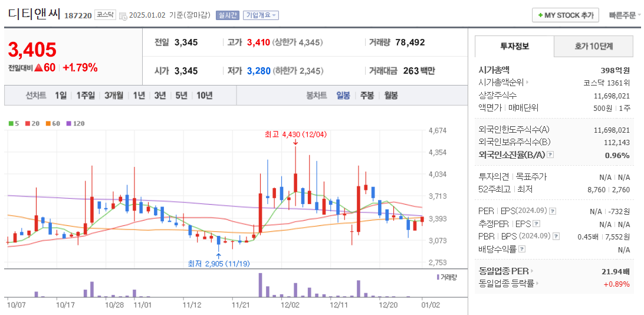Click the 코스닥 market badge
This screenshot has height=315, width=644.
[106, 15]
